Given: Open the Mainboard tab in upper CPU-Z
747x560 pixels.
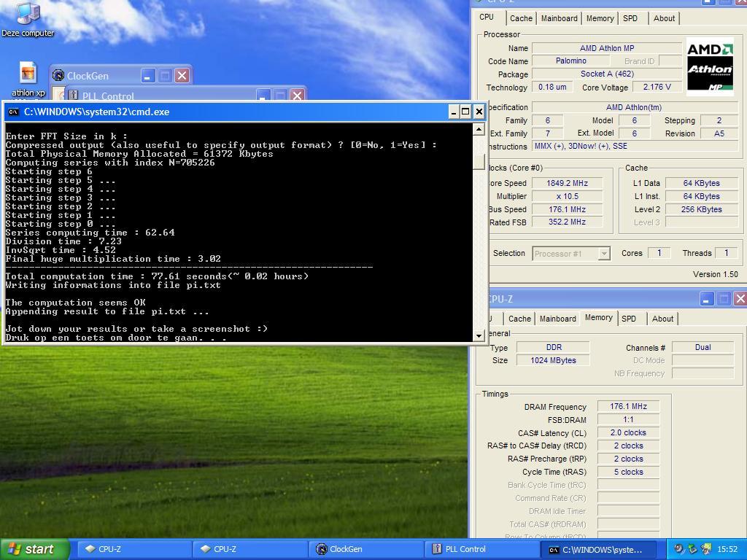Looking at the screenshot, I should [x=559, y=18].
